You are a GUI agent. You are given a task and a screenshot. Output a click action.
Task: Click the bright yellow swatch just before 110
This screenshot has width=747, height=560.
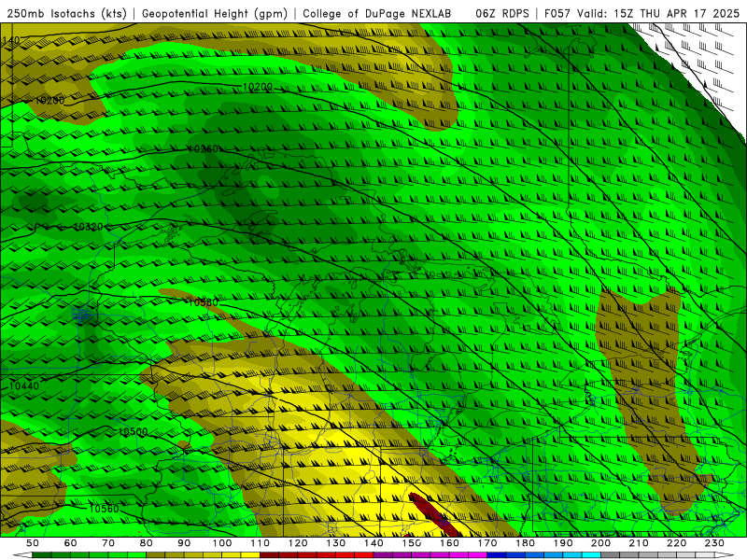[x=250, y=555]
